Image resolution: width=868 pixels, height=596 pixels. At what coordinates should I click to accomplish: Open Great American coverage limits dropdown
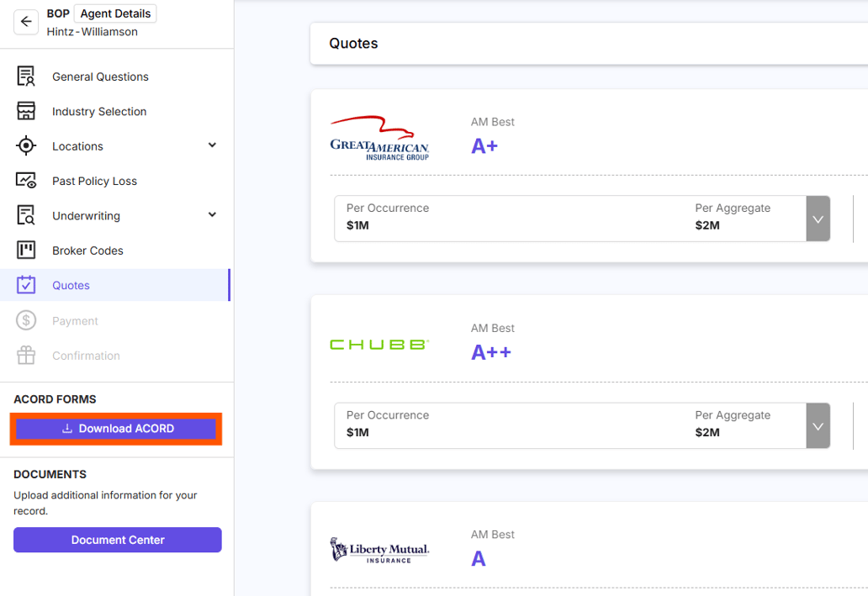point(818,219)
